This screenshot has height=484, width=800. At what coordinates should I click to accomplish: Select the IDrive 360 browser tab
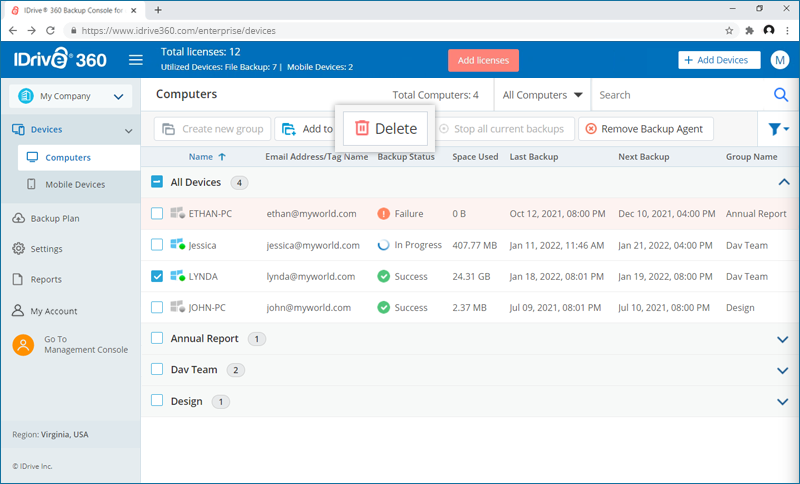[x=76, y=10]
